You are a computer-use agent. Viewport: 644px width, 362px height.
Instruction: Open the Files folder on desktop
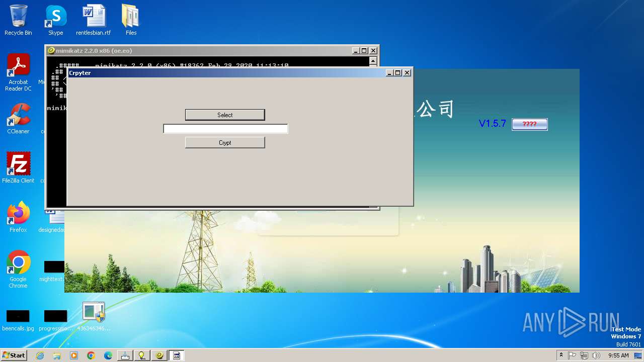click(131, 20)
